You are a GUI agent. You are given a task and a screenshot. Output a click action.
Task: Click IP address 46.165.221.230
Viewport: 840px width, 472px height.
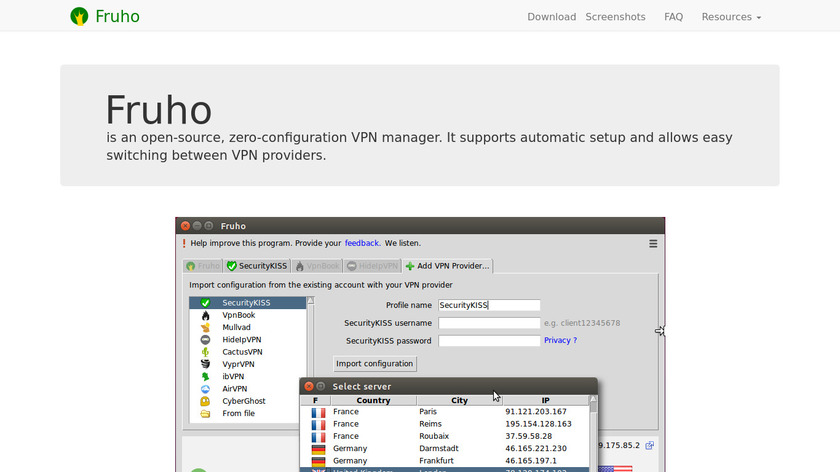click(x=536, y=449)
